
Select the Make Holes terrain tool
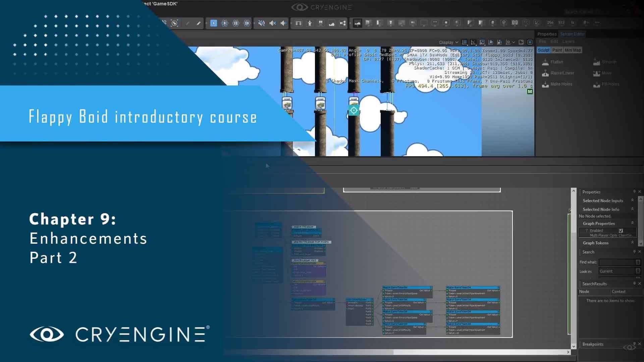pyautogui.click(x=561, y=84)
